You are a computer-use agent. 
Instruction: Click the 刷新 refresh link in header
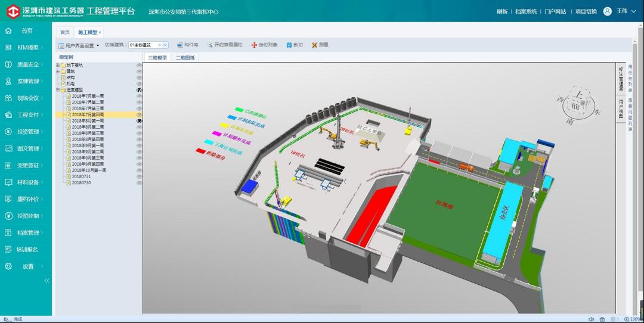tap(502, 11)
